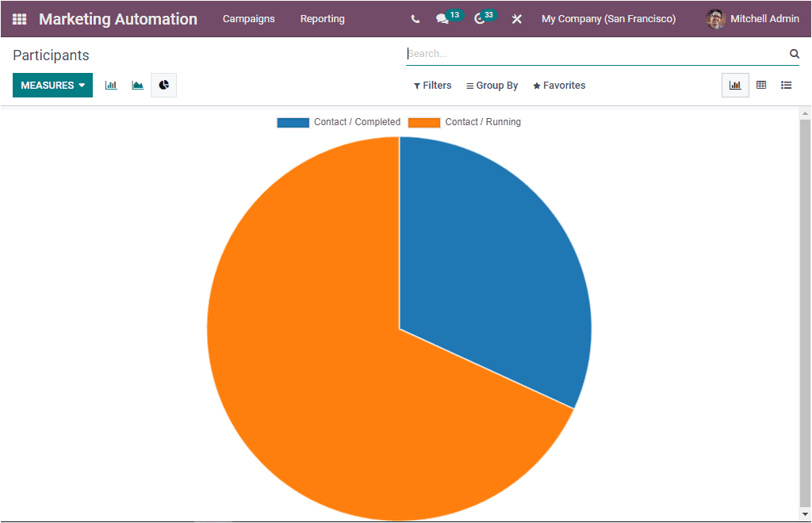
Task: Select the line chart type icon
Action: click(137, 85)
